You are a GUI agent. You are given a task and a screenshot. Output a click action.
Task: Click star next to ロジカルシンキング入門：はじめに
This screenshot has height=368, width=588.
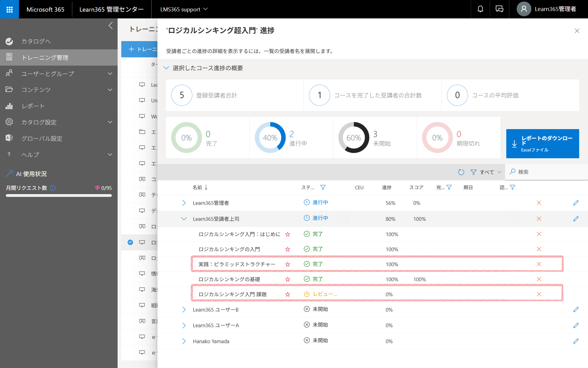pyautogui.click(x=288, y=234)
